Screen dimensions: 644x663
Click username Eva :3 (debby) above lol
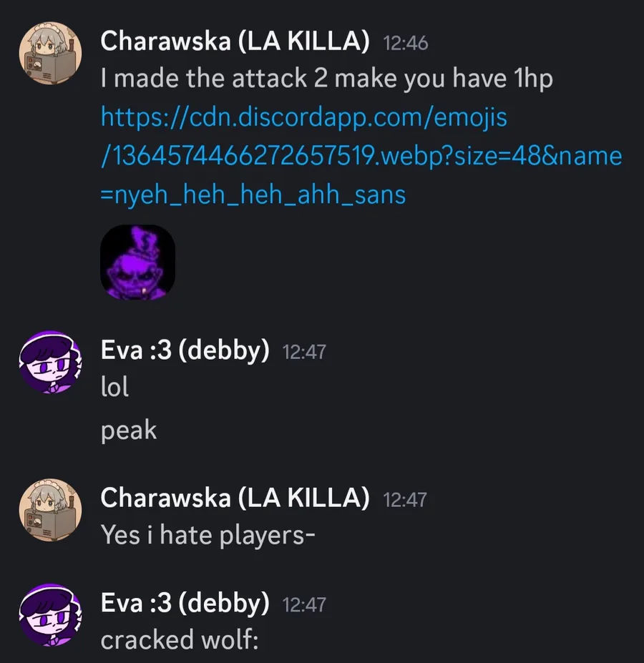pyautogui.click(x=185, y=350)
